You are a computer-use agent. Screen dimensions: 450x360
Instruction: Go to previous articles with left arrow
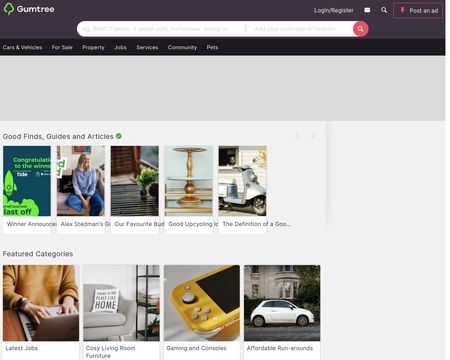[297, 136]
